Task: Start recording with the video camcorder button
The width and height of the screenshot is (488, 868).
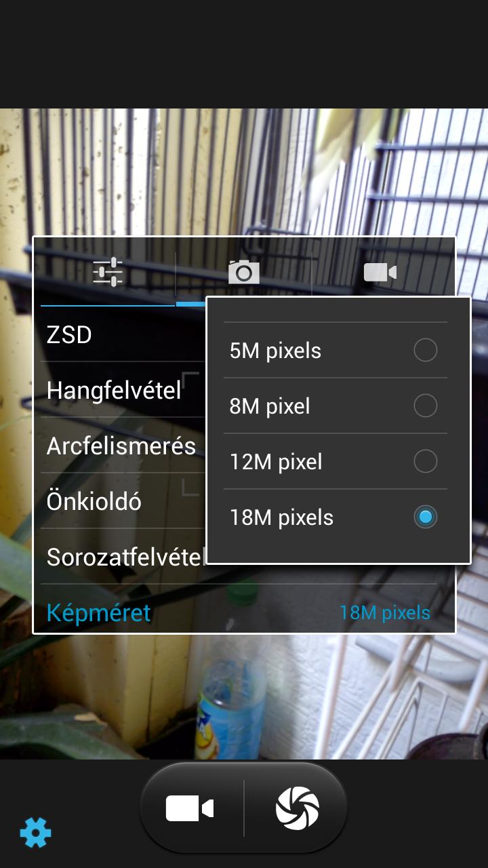Action: pos(190,808)
